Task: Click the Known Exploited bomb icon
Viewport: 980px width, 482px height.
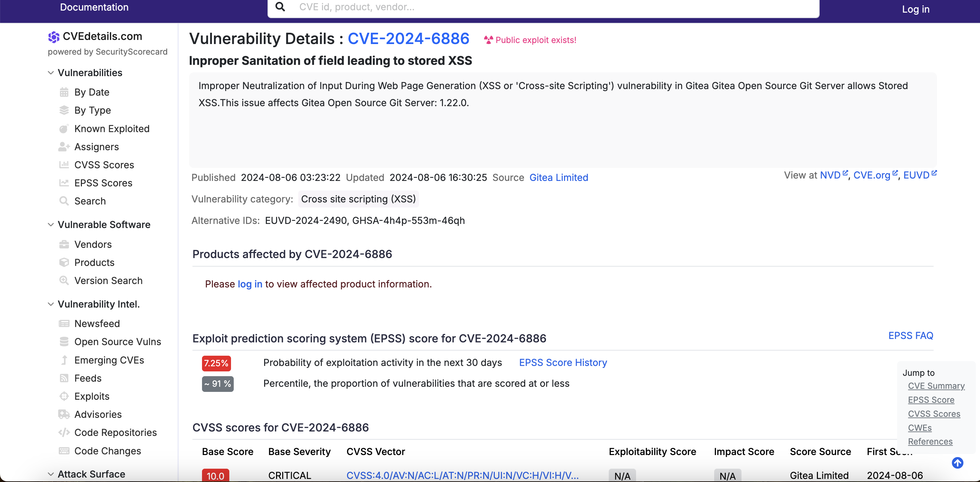Action: (64, 129)
